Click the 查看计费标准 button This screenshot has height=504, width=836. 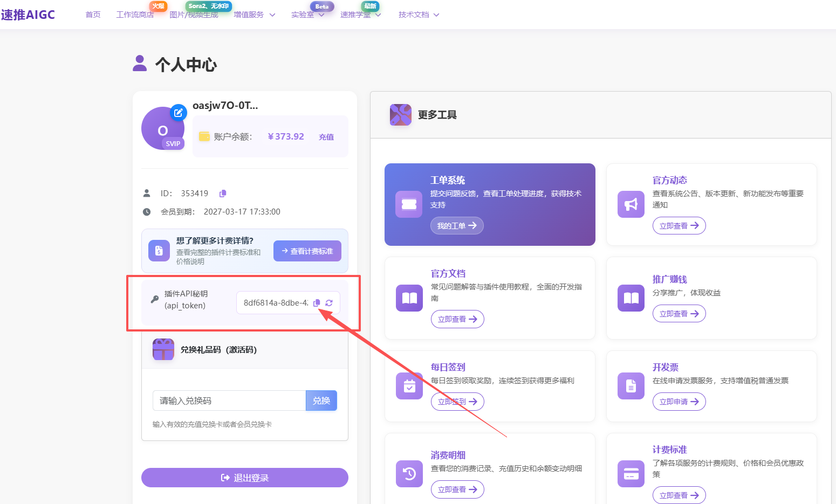pyautogui.click(x=307, y=251)
